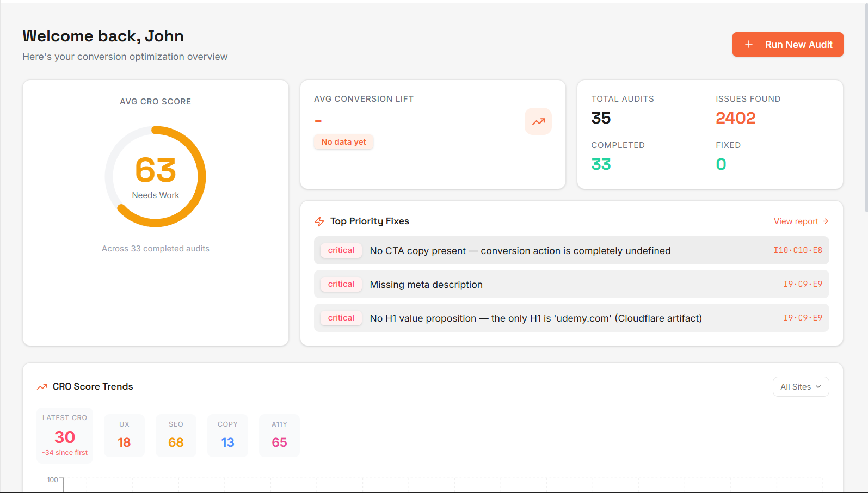Select the SEO score tile
Viewport: 868px width, 493px height.
tap(176, 435)
